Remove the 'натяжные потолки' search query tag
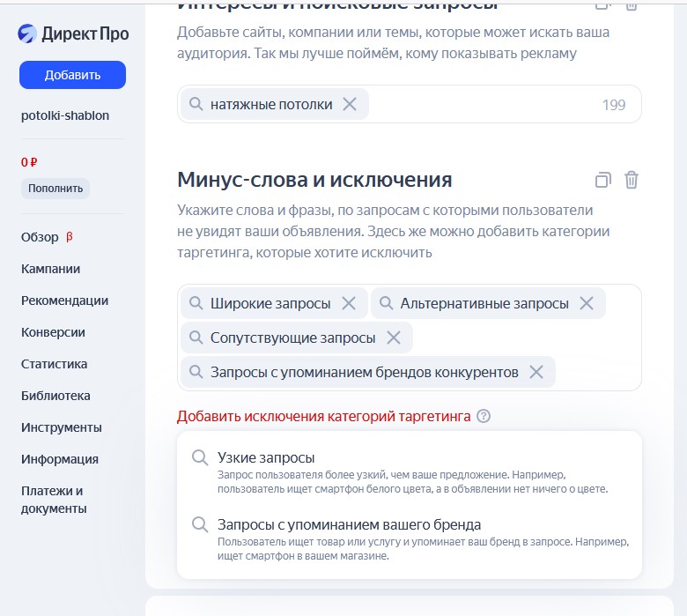Image resolution: width=687 pixels, height=616 pixels. pos(350,104)
